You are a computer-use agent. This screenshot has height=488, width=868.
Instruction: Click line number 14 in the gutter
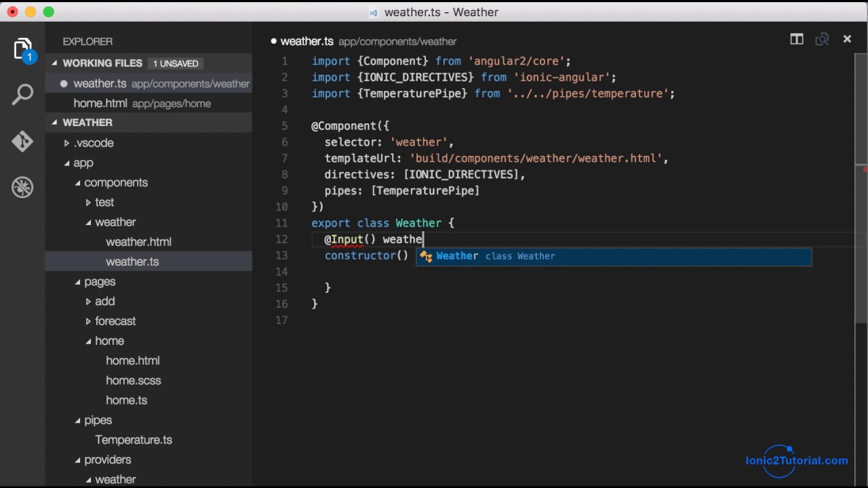282,272
